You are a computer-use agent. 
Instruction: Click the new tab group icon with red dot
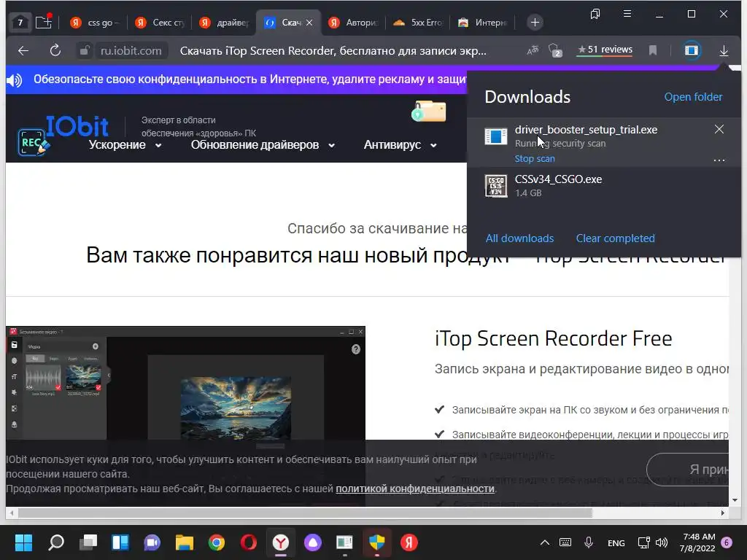(44, 21)
